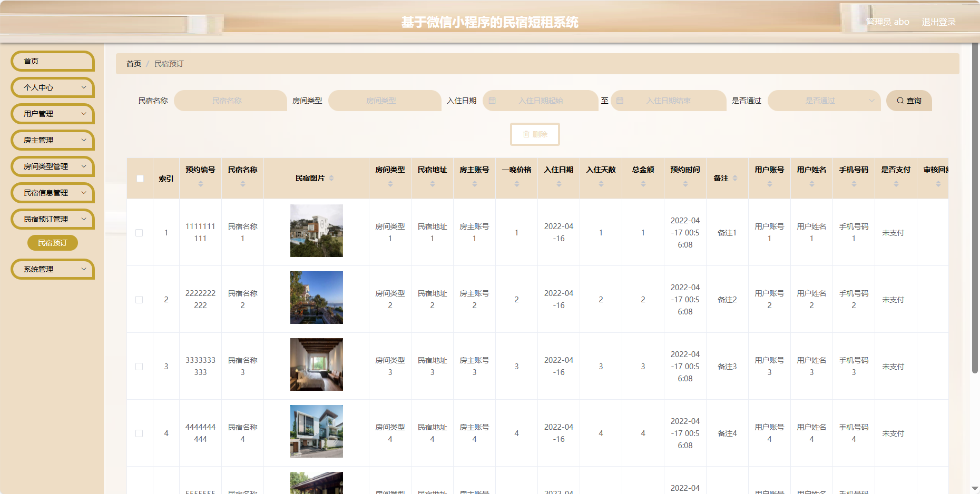The width and height of the screenshot is (980, 494).
Task: Click 备注1 cell in row 1
Action: pyautogui.click(x=727, y=233)
